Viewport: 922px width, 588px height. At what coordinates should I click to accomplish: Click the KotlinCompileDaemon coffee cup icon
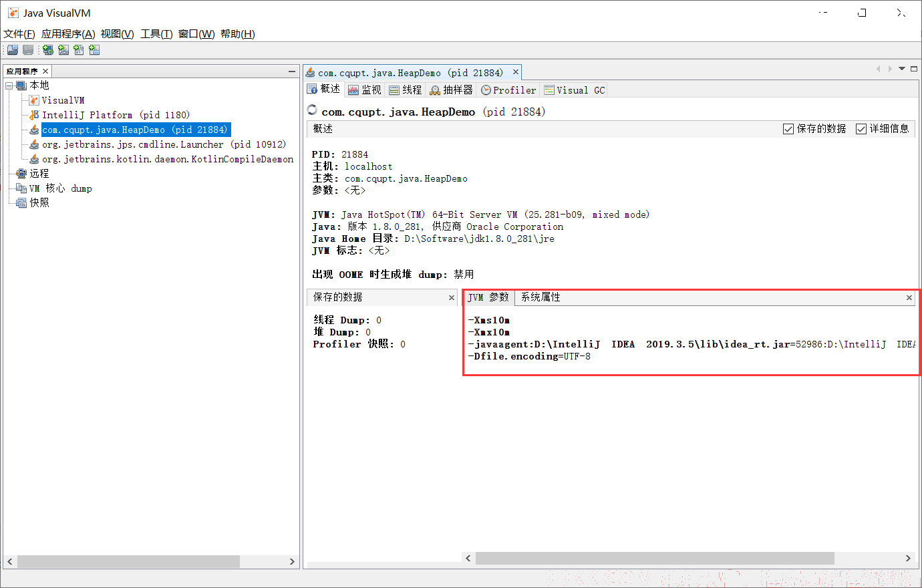coord(34,159)
